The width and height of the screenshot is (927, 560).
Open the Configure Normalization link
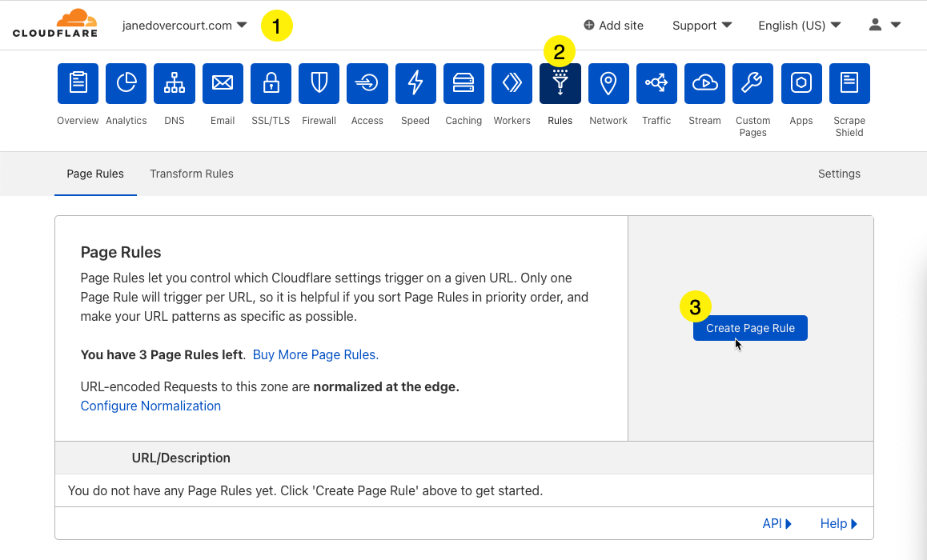tap(150, 406)
